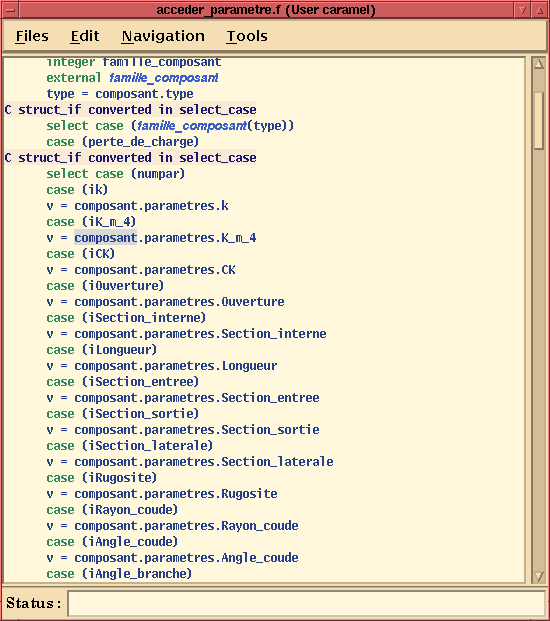The image size is (550, 621).
Task: Click the case (iOuverture) line
Action: click(105, 286)
